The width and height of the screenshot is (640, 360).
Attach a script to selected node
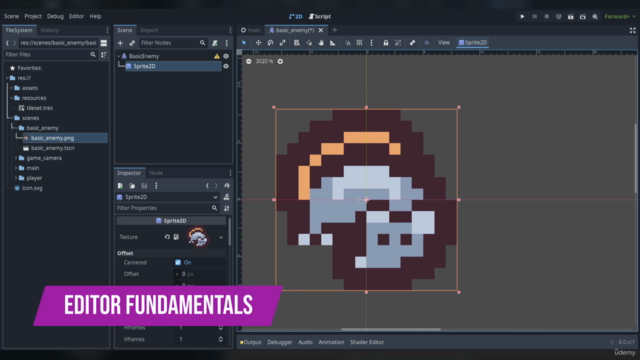[x=215, y=43]
